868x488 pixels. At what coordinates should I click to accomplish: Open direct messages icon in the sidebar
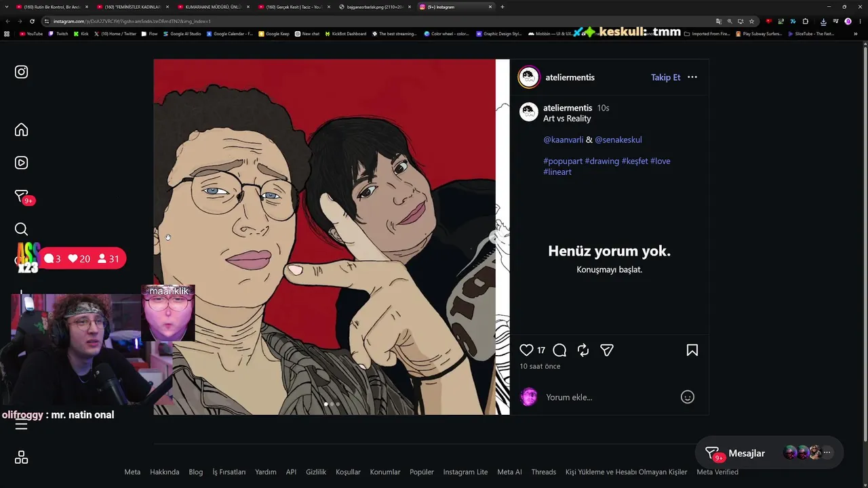[22, 196]
